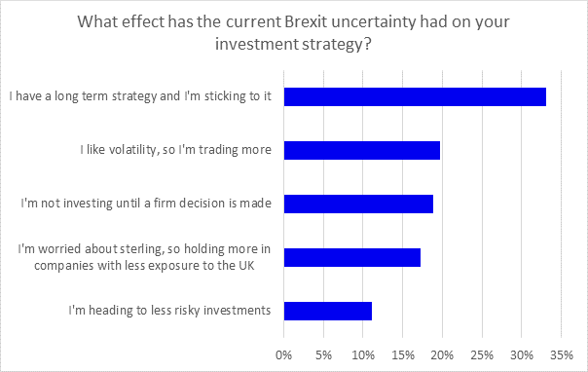
Task: Select the 5% axis tick label
Action: point(323,354)
